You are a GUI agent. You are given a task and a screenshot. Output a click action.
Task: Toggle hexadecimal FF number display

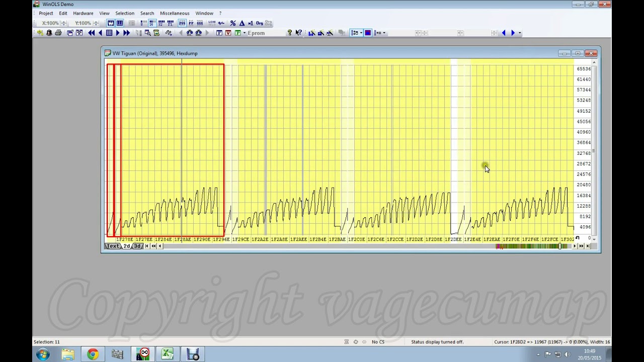click(x=191, y=23)
